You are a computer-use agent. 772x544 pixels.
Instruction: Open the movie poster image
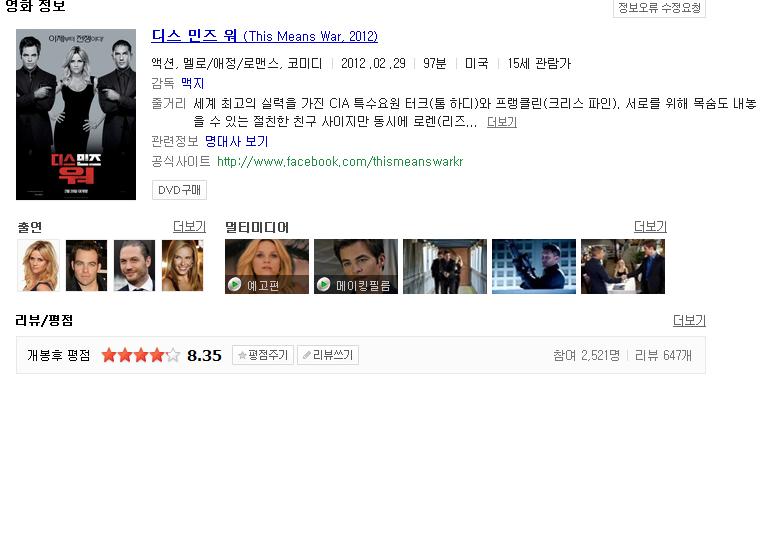click(76, 114)
